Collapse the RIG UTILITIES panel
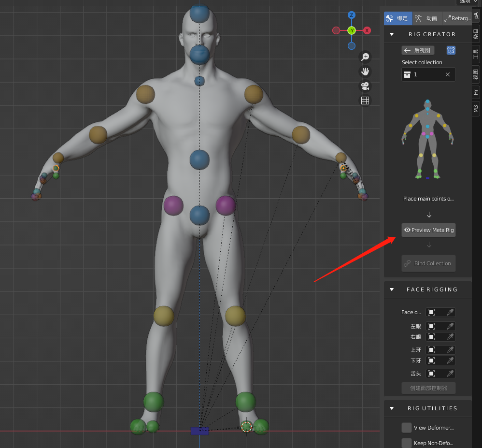This screenshot has height=448, width=482. pyautogui.click(x=392, y=409)
